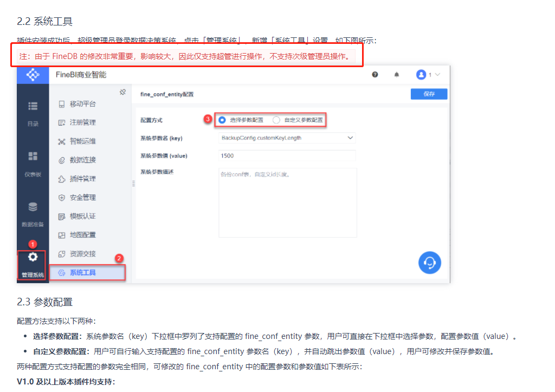
Task: Click the 配置方式 label
Action: [x=151, y=120]
